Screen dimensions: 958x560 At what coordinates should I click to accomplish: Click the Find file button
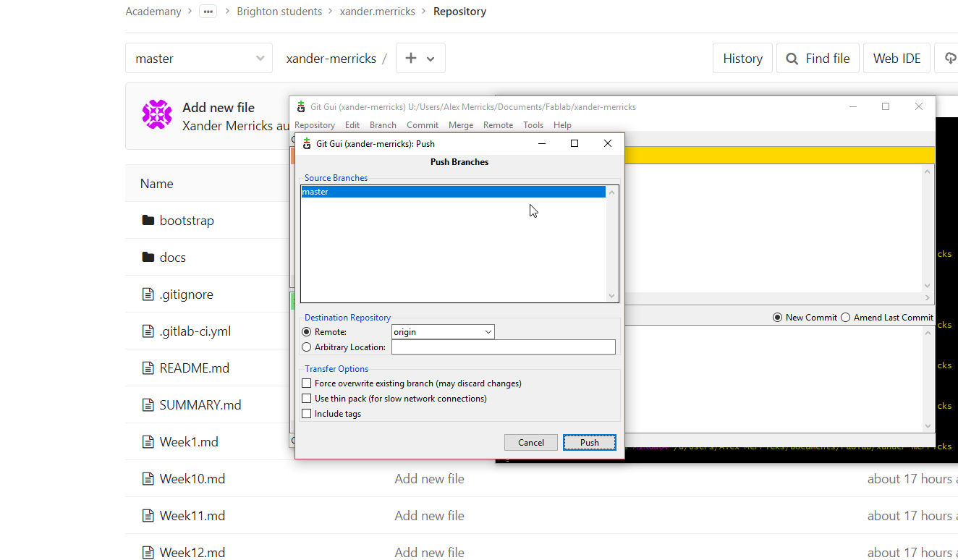click(x=818, y=59)
